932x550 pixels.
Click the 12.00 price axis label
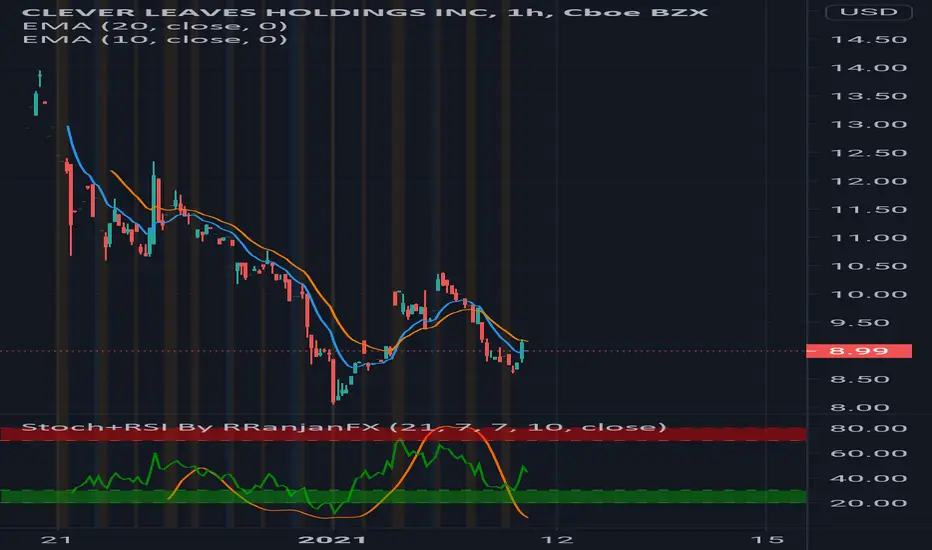pyautogui.click(x=868, y=181)
